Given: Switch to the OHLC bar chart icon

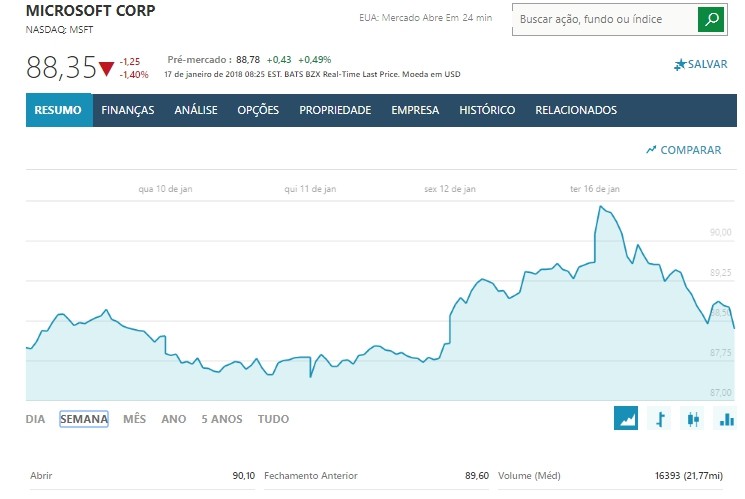Looking at the screenshot, I should 659,419.
